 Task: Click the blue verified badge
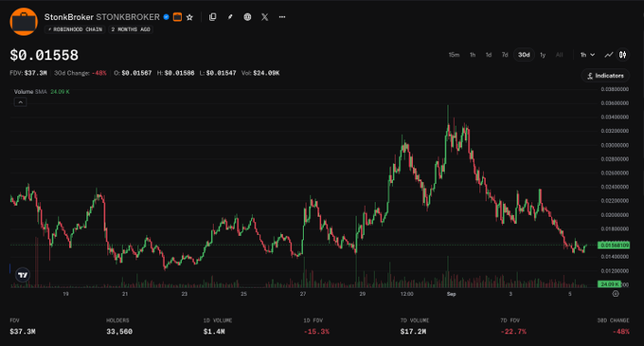click(x=166, y=17)
